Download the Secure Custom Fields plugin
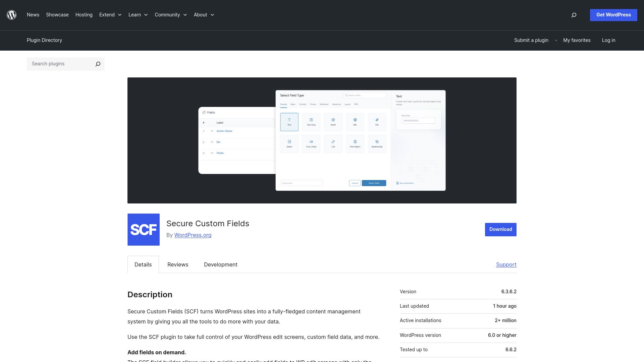 point(501,230)
